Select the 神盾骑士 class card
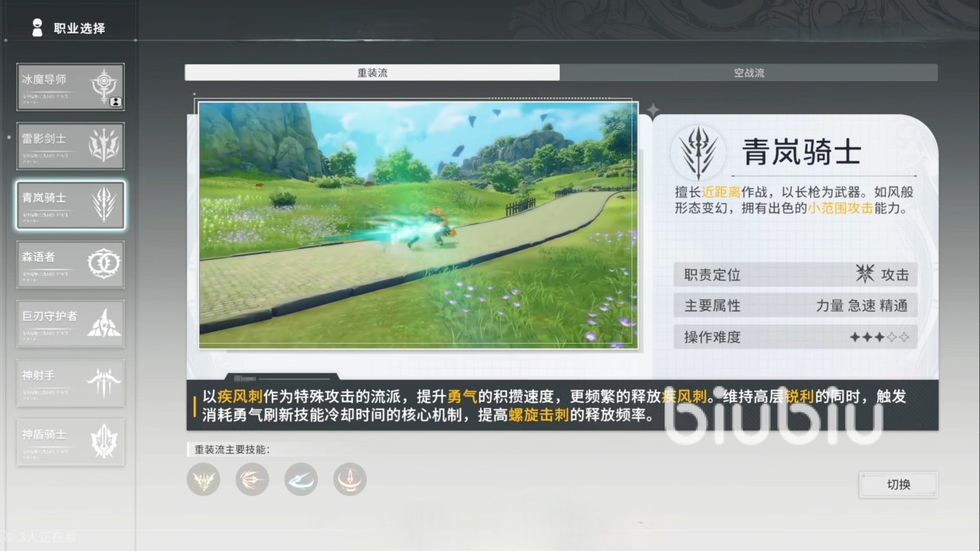Screen dimensions: 980x551 click(x=70, y=442)
